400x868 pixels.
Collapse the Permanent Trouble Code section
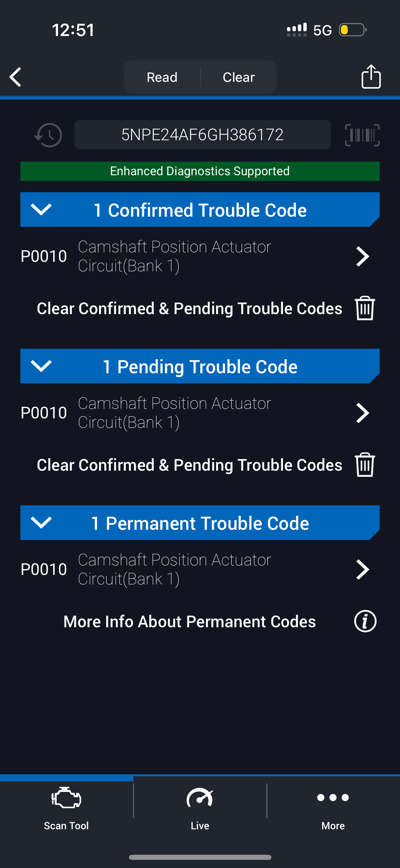click(x=41, y=523)
